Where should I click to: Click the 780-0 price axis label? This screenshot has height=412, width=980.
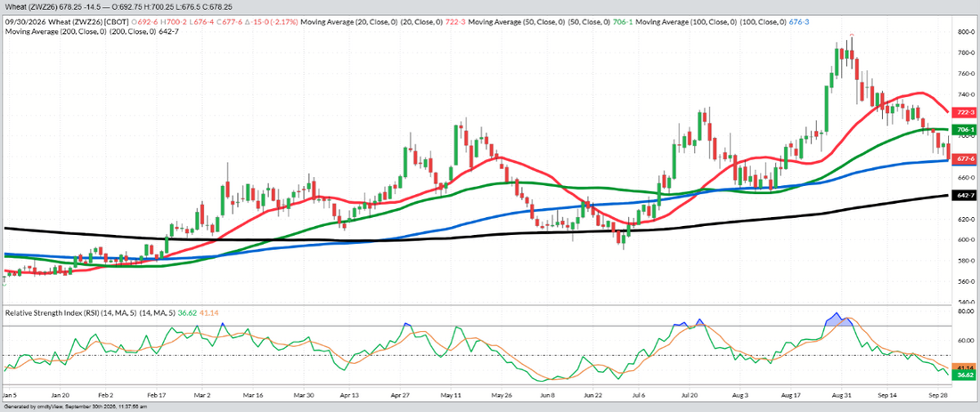pyautogui.click(x=967, y=53)
